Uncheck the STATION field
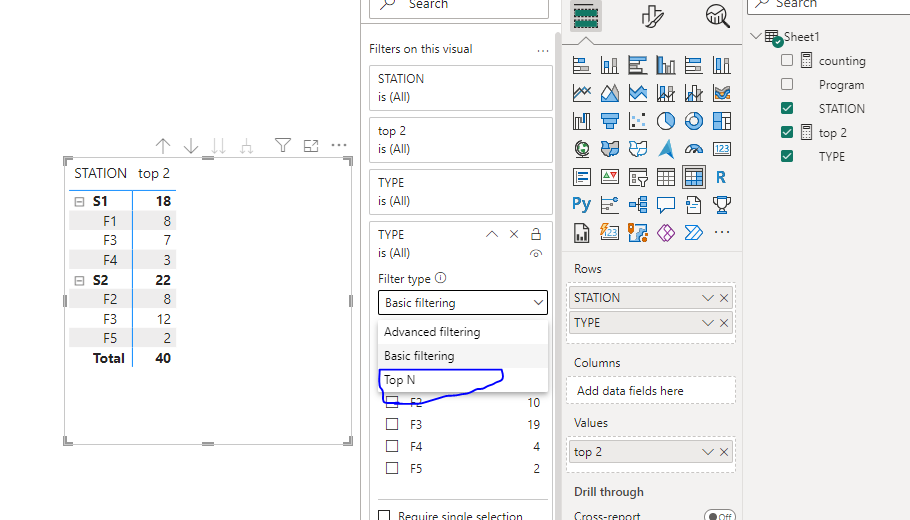This screenshot has width=910, height=520. coord(787,108)
